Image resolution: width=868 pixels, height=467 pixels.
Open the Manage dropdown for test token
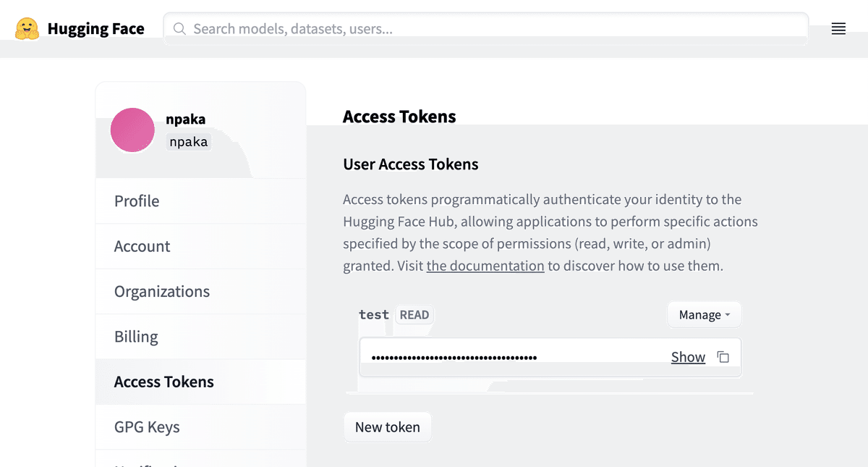(704, 315)
